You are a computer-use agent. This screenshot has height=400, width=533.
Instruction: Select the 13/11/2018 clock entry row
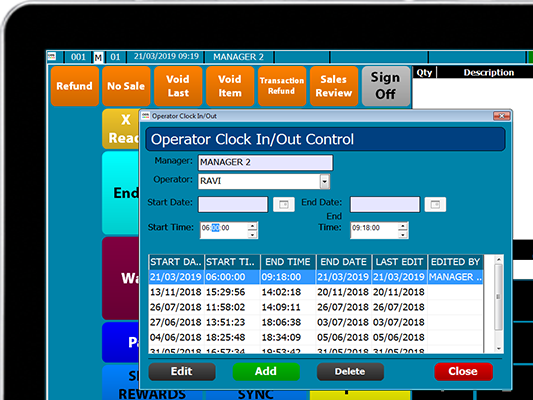pos(316,292)
